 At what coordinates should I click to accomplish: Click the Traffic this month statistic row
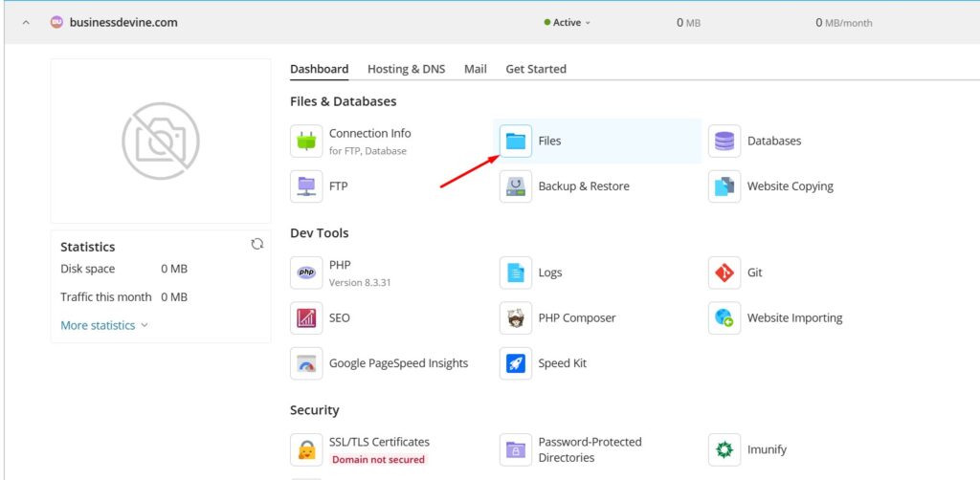pos(123,297)
